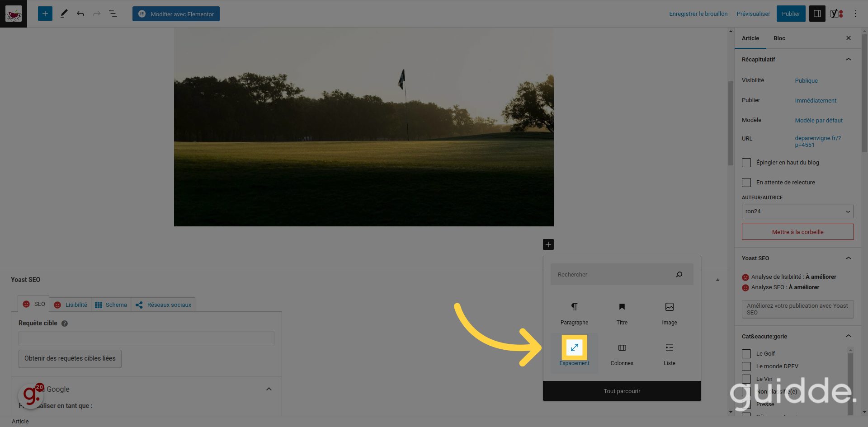Click Améliorez votre publication avec Yoast SEO

pyautogui.click(x=797, y=309)
